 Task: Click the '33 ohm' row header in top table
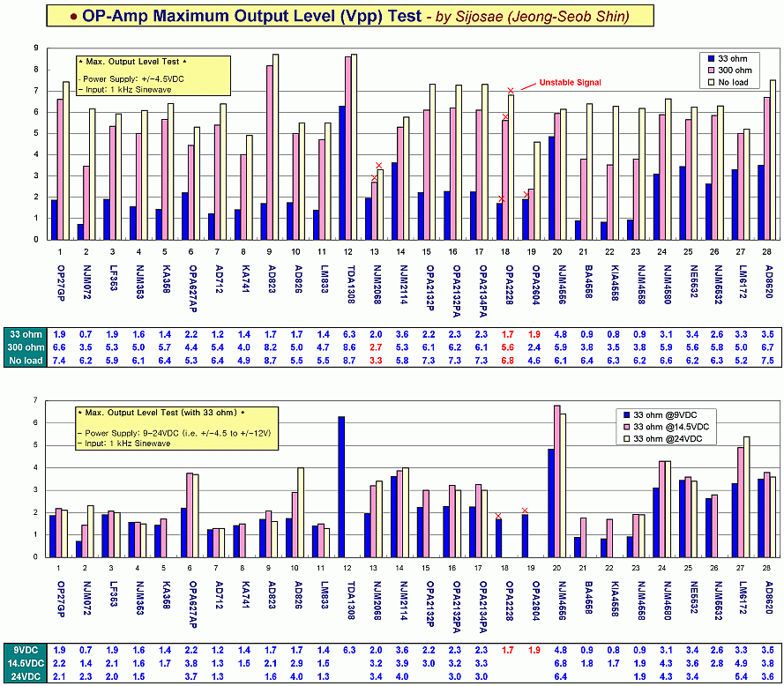(25, 334)
